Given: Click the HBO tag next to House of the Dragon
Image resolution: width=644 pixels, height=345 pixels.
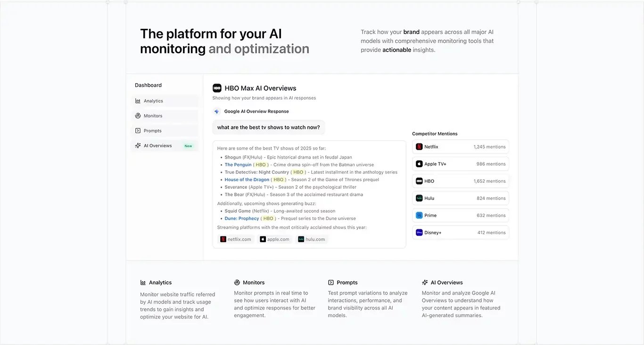Looking at the screenshot, I should (279, 180).
